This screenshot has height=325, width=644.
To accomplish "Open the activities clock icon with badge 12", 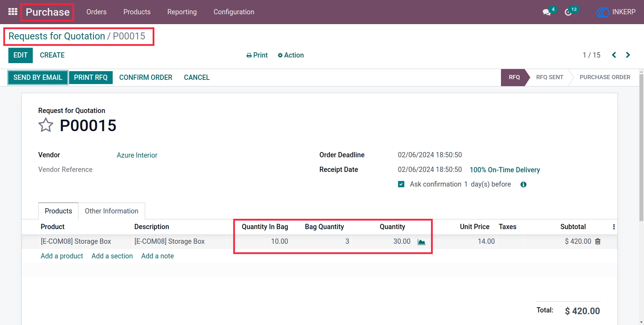I will (568, 12).
